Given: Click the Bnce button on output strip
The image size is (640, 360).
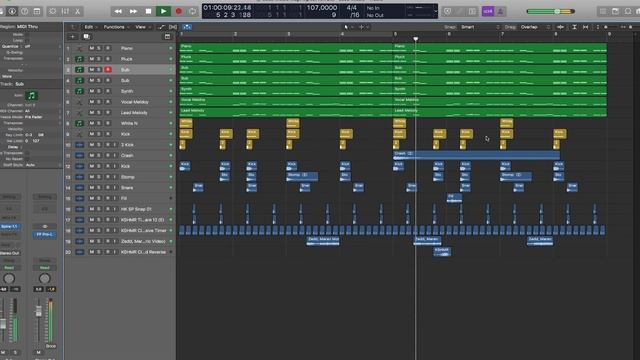Looking at the screenshot, I should [x=51, y=346].
